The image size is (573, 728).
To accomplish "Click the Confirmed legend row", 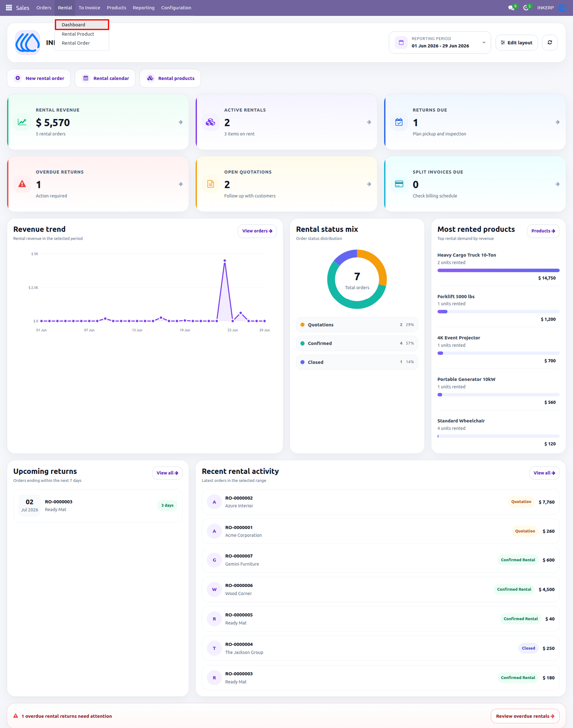I will pos(357,343).
